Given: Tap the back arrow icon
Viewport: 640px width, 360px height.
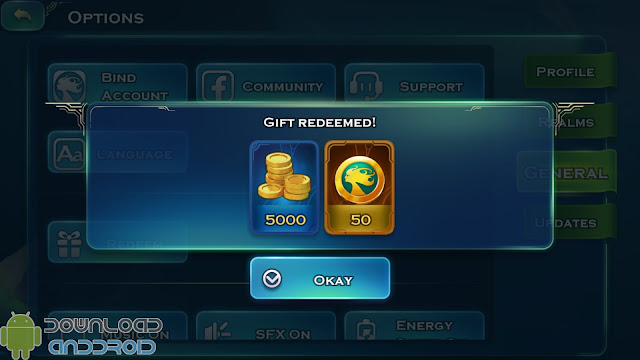Looking at the screenshot, I should click(x=22, y=16).
